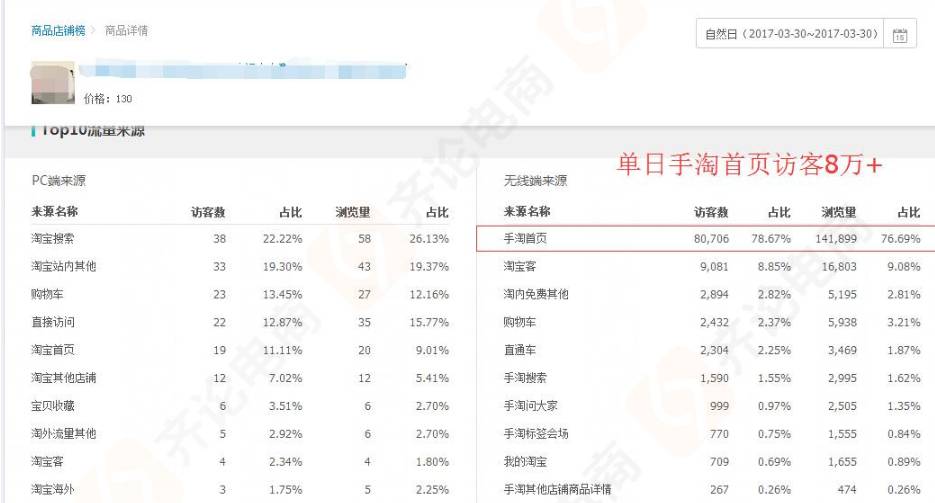
Task: Click the 直通车 source name
Action: point(519,350)
